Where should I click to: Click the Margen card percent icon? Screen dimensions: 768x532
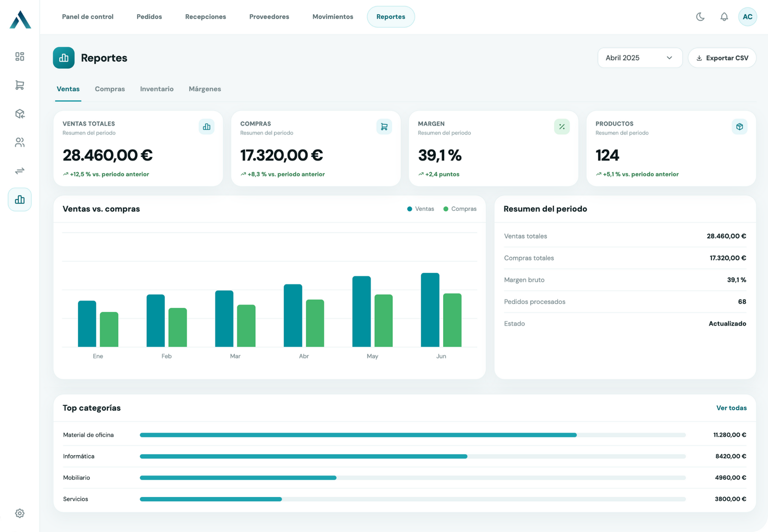562,127
